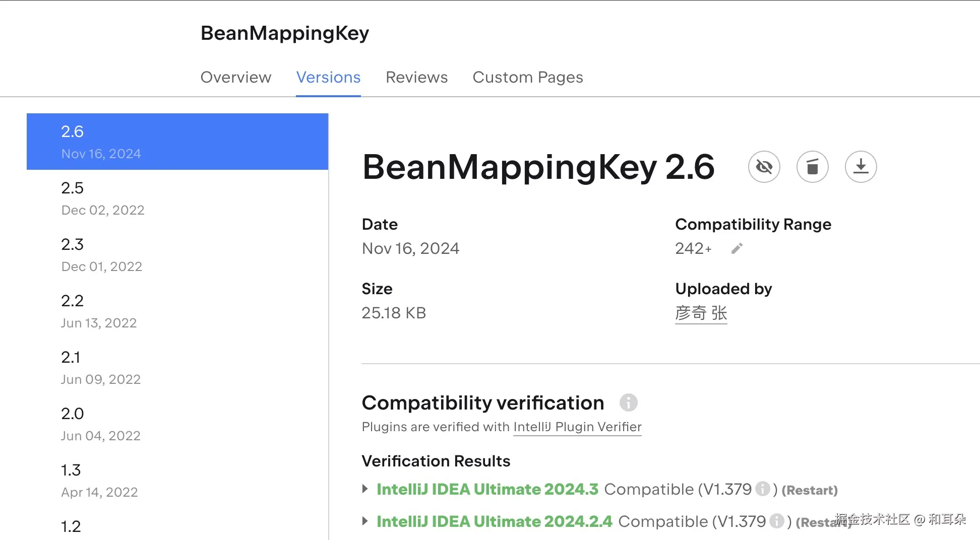
Task: Switch to the Reviews tab
Action: 416,77
